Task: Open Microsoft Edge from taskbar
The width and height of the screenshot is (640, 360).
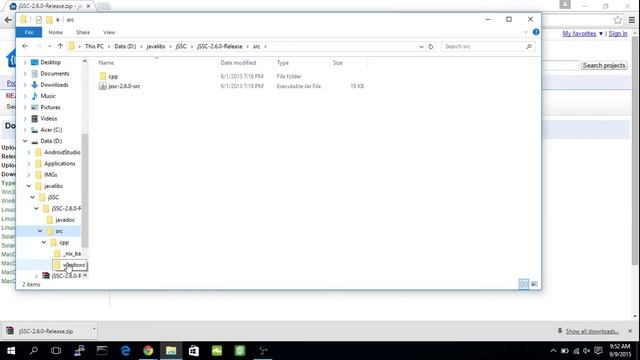Action: point(125,351)
